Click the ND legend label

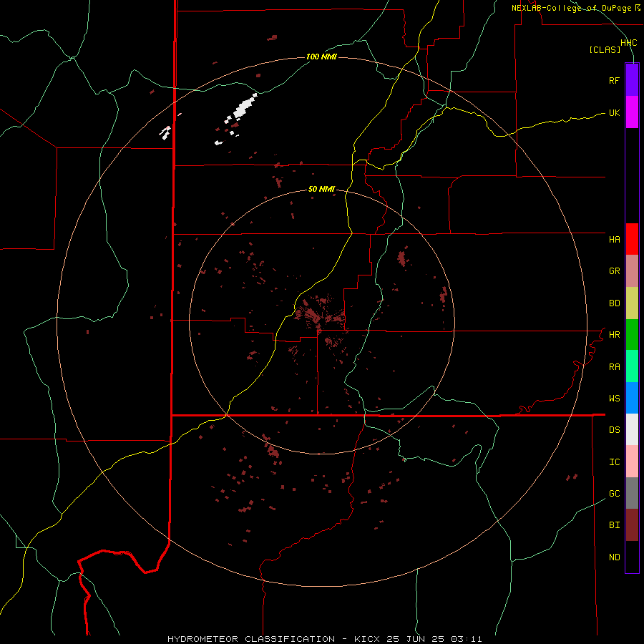tap(614, 557)
